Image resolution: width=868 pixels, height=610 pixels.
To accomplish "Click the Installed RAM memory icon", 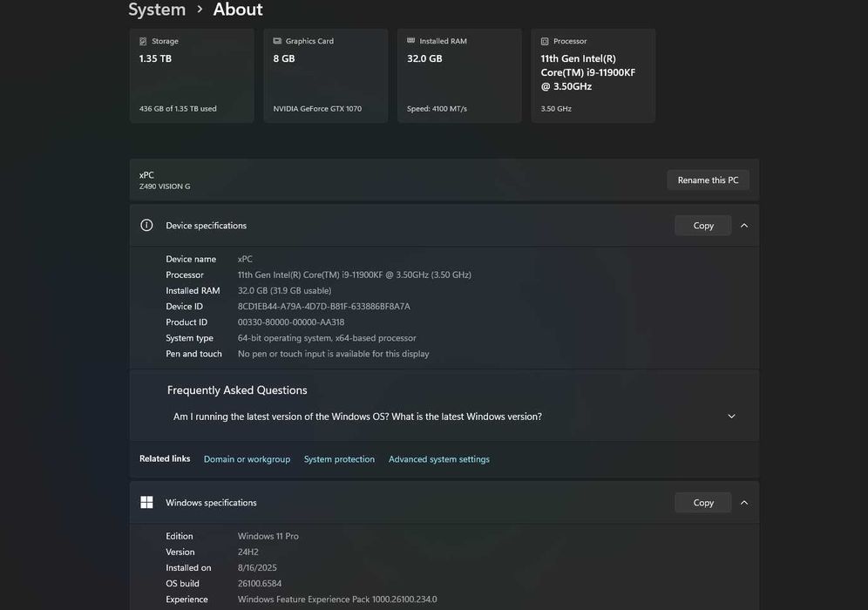I will (x=411, y=41).
